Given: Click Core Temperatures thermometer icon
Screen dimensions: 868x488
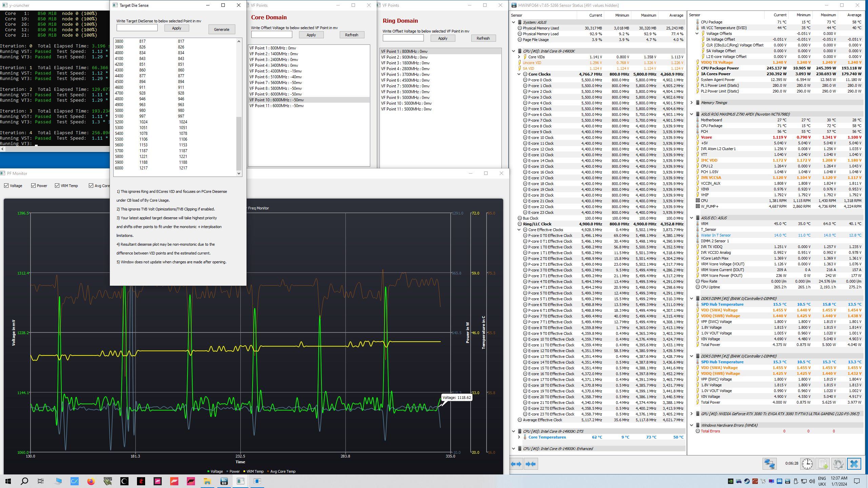Looking at the screenshot, I should click(x=525, y=437).
